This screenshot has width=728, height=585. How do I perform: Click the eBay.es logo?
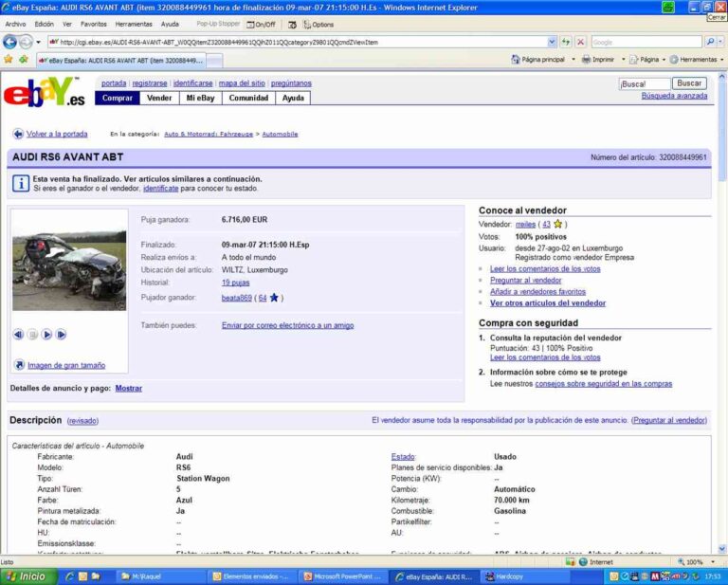44,93
